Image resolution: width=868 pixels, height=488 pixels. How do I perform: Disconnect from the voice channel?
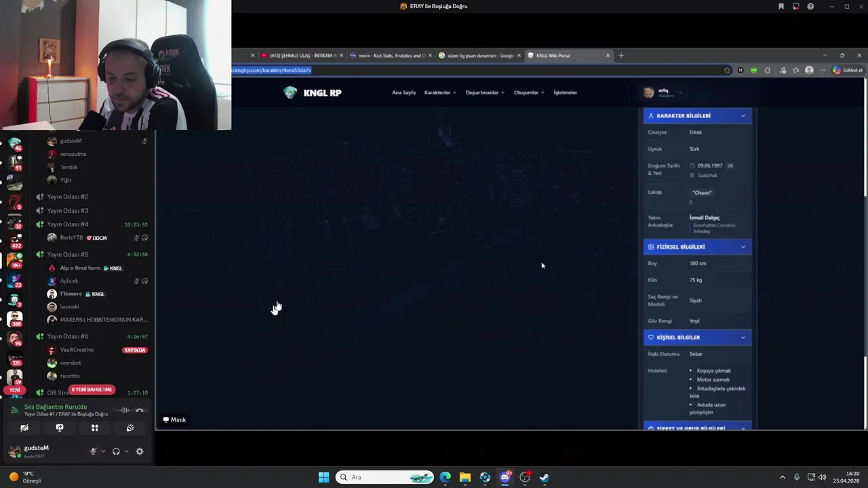click(x=140, y=410)
